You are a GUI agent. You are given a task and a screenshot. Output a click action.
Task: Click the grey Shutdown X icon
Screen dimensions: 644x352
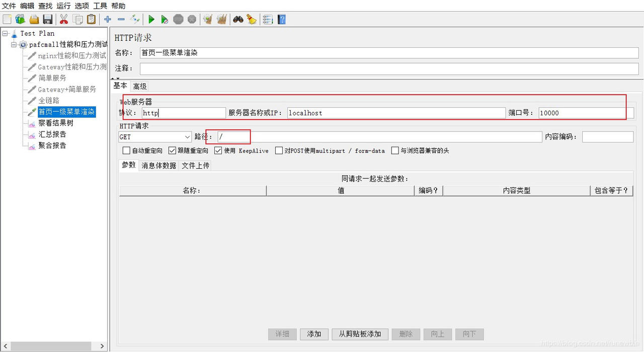(x=192, y=19)
